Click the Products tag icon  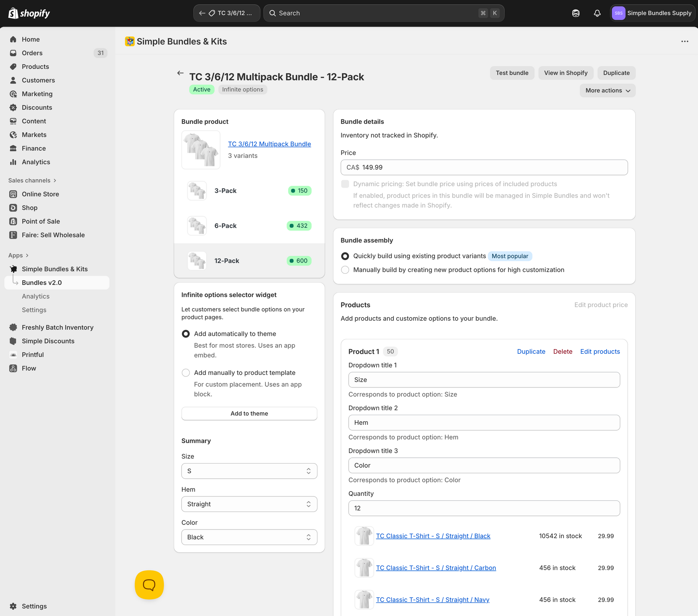(x=13, y=67)
